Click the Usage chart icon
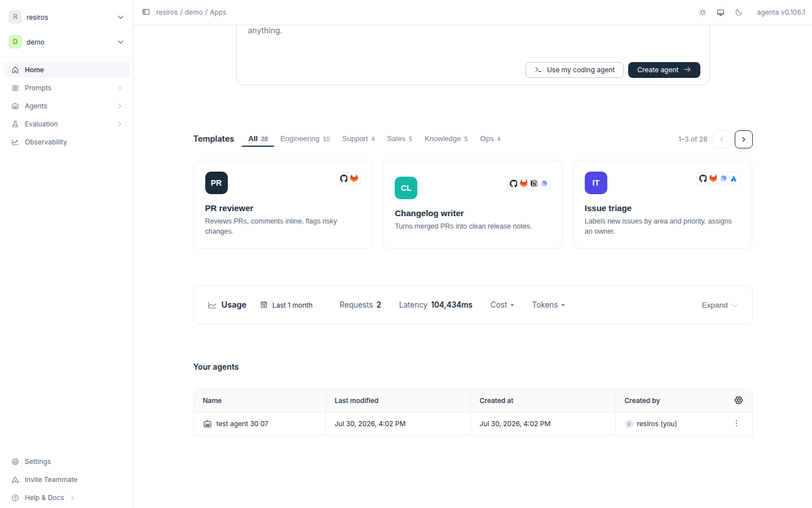The image size is (812, 508). [x=212, y=305]
